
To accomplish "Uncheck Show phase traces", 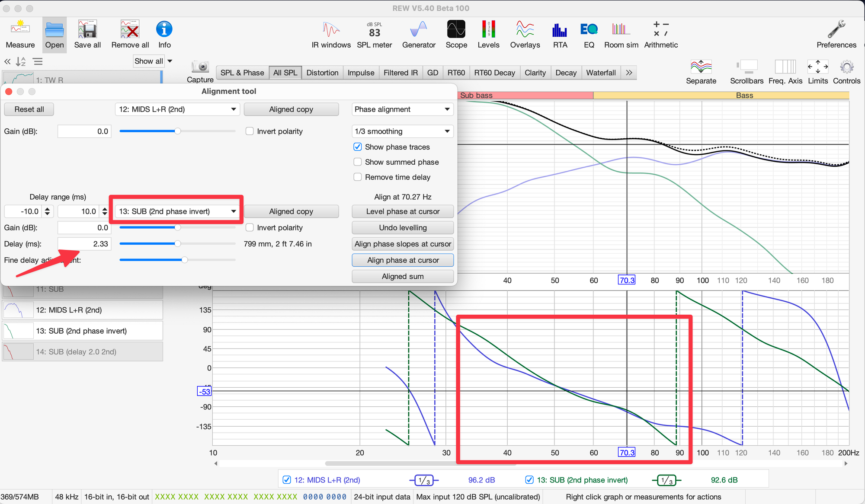I will 358,147.
